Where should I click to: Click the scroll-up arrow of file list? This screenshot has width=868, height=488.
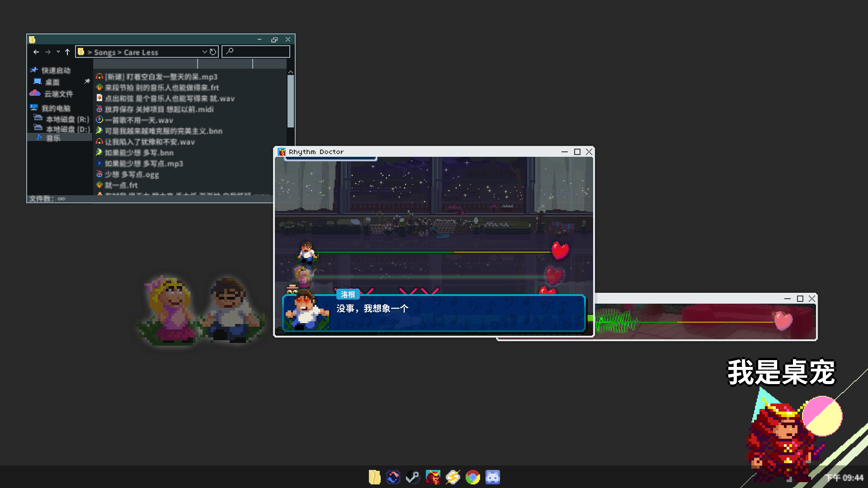(291, 72)
